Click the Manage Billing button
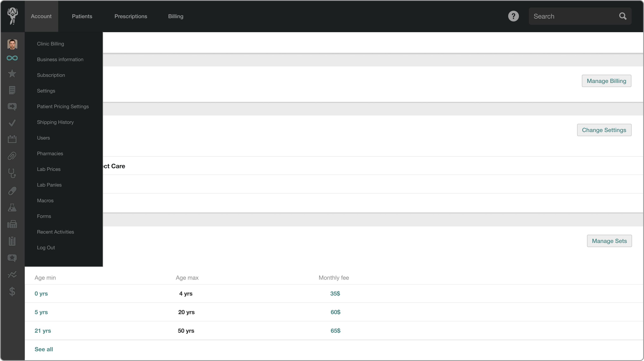Screen dimensions: 644x361 tap(606, 81)
